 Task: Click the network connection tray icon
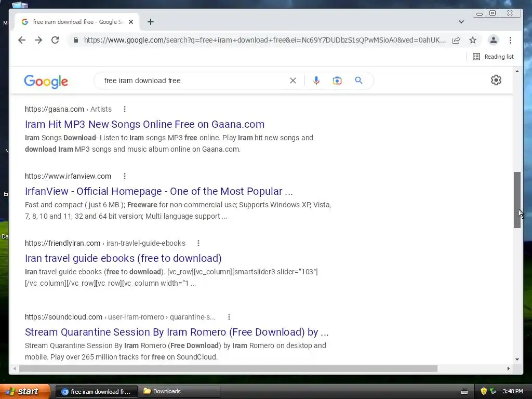pyautogui.click(x=493, y=391)
